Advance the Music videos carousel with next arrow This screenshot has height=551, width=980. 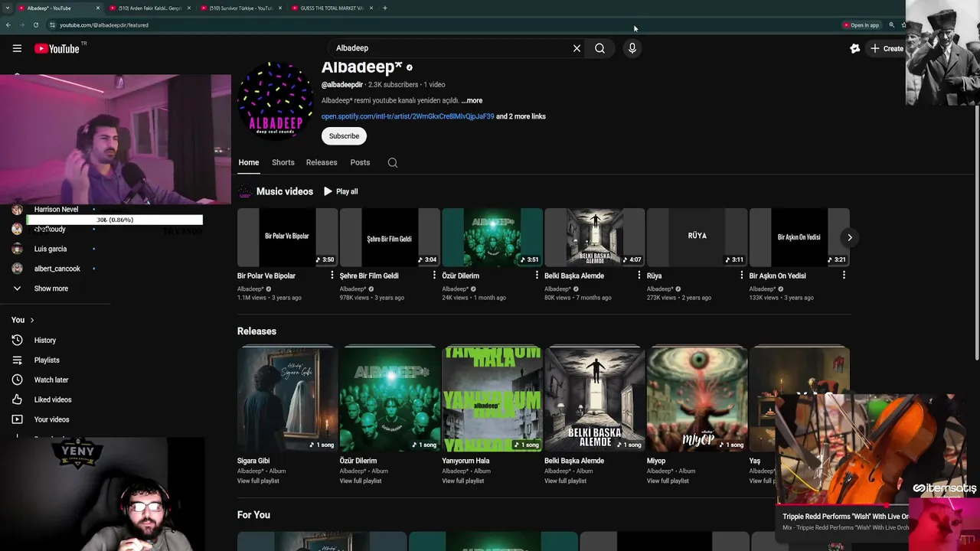click(849, 237)
